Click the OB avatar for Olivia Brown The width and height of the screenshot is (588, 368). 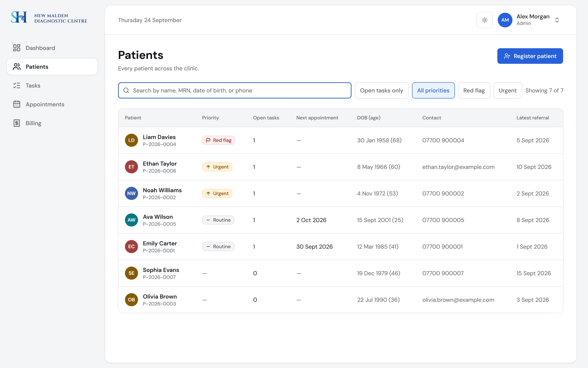131,300
